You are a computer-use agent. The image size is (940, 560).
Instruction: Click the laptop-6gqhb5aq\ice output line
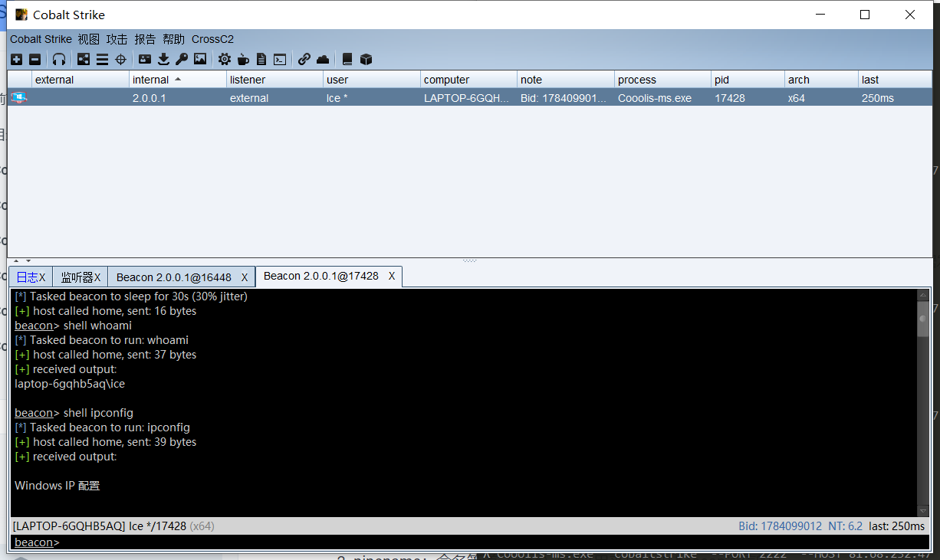tap(70, 384)
